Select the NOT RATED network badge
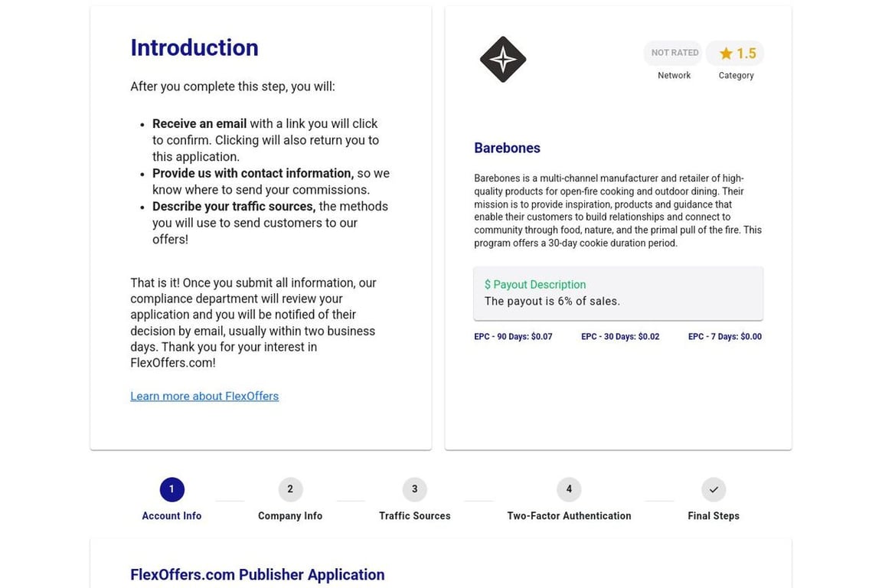The image size is (882, 588). [x=674, y=53]
